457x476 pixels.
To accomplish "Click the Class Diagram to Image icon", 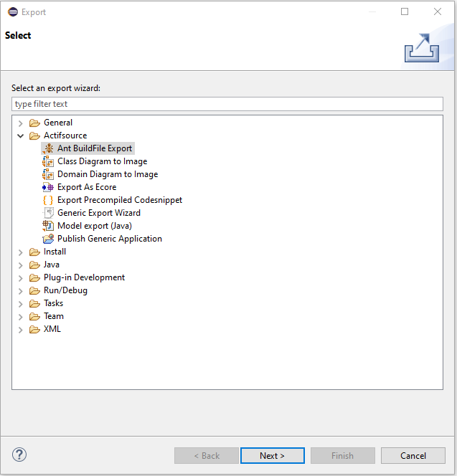I will pos(48,161).
